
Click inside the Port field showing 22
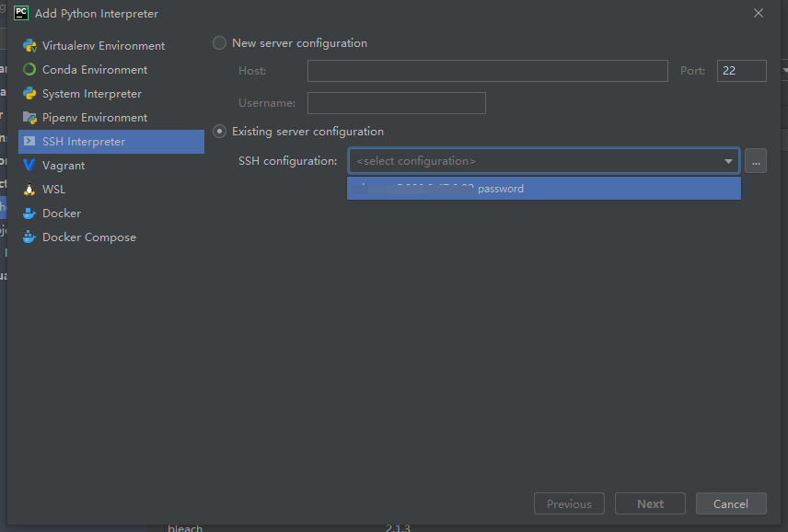coord(741,70)
